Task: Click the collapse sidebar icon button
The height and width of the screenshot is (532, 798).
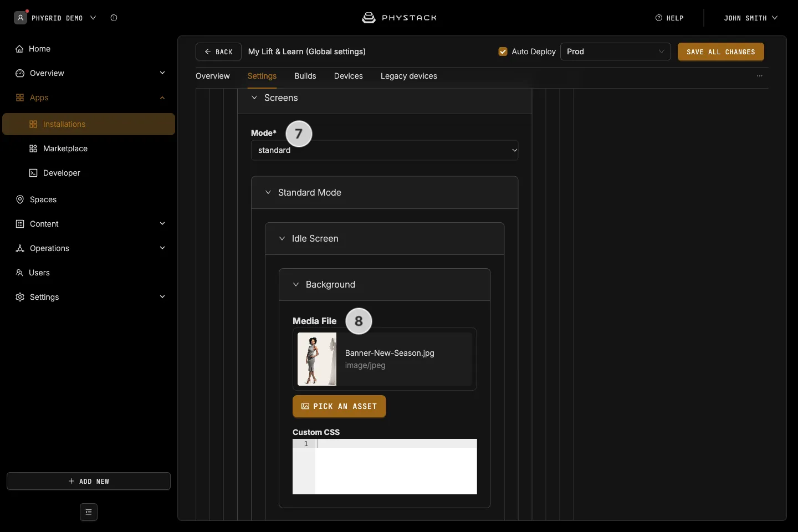Action: [89, 512]
